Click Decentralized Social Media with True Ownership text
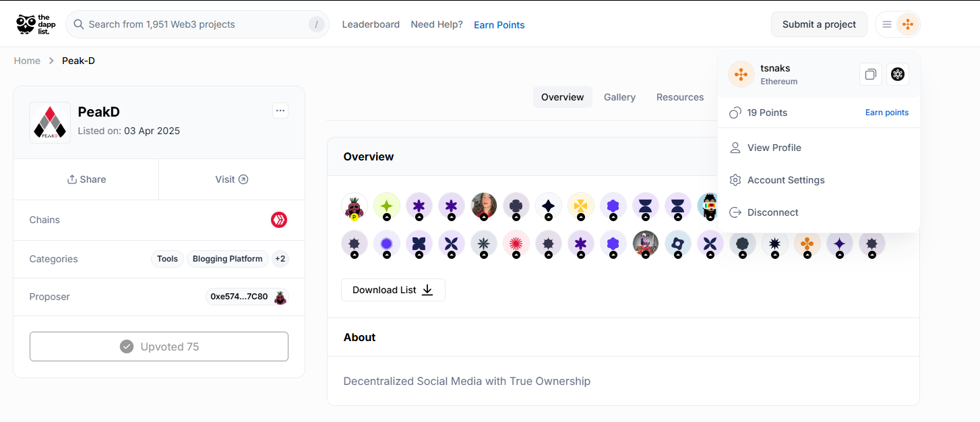Image resolution: width=980 pixels, height=422 pixels. point(467,382)
